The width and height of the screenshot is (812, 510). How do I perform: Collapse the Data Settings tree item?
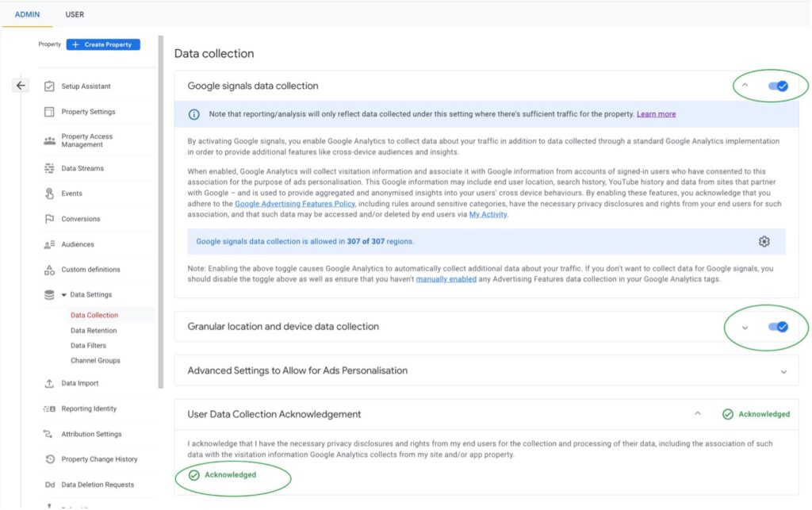click(64, 295)
